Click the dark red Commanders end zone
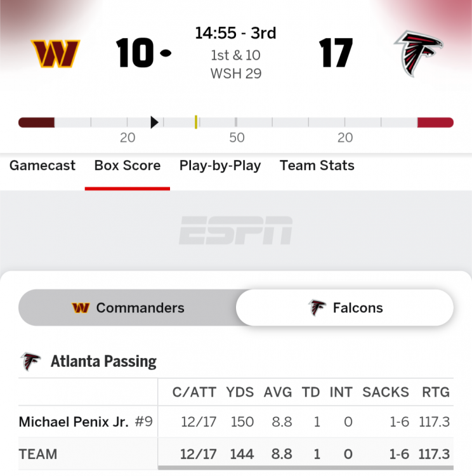 (x=36, y=122)
